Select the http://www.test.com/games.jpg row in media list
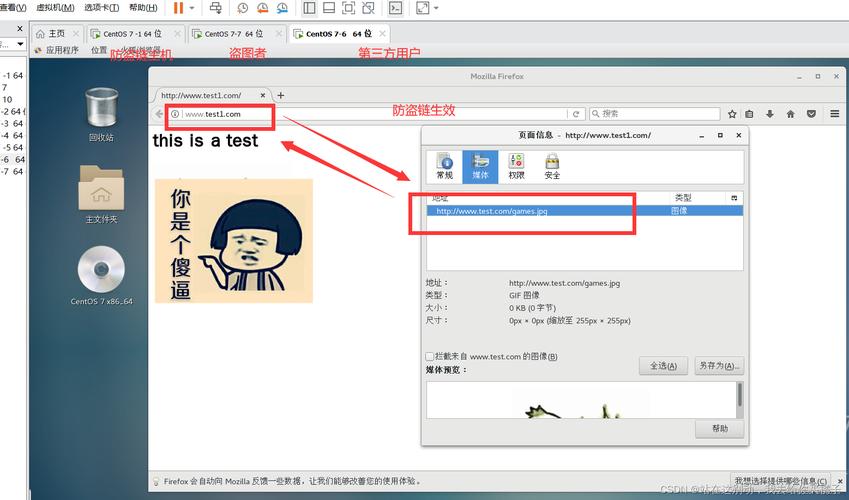Screen dimensions: 849x500 585,211
